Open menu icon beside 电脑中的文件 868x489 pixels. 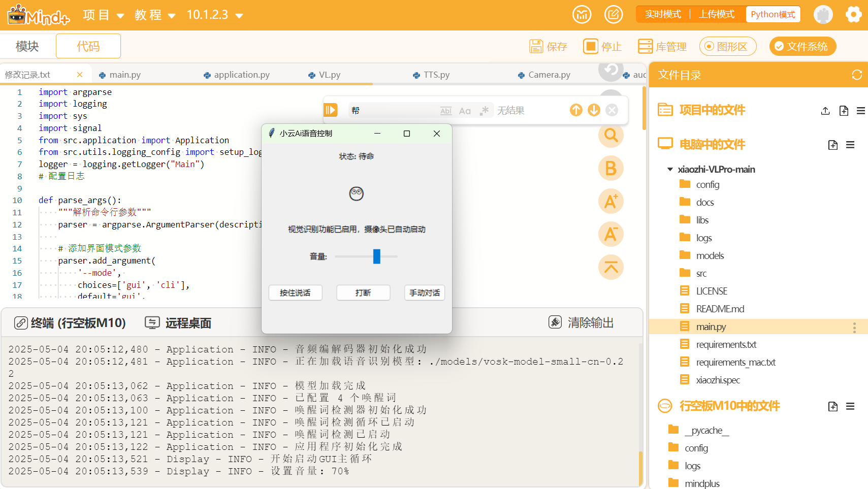850,145
